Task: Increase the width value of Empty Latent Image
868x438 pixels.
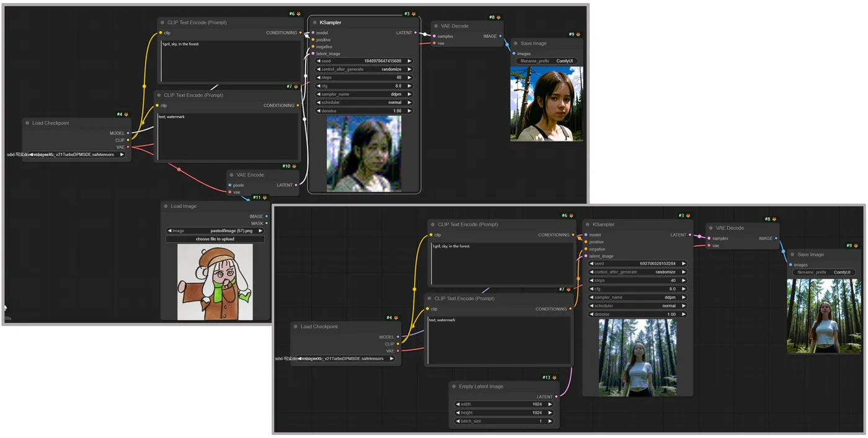Action: tap(549, 404)
